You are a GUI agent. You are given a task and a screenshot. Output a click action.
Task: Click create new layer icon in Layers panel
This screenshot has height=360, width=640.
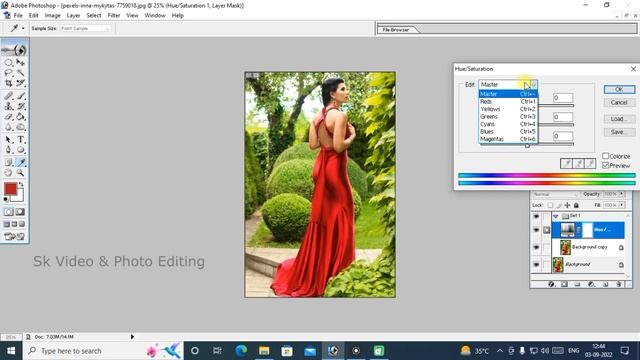pos(605,284)
